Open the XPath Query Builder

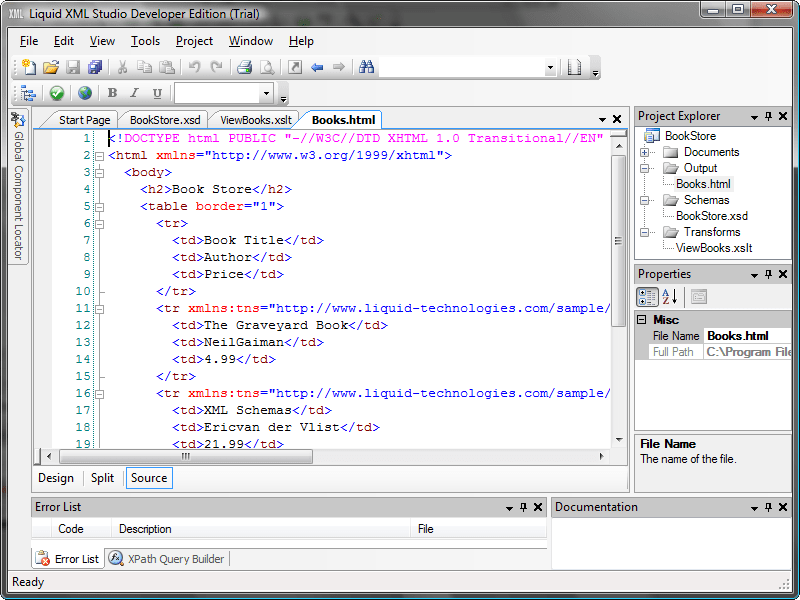168,558
